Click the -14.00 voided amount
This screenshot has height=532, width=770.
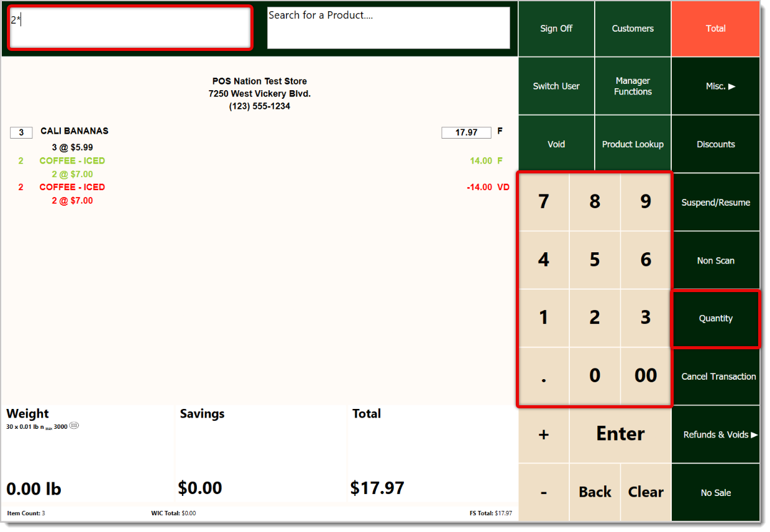pos(479,187)
